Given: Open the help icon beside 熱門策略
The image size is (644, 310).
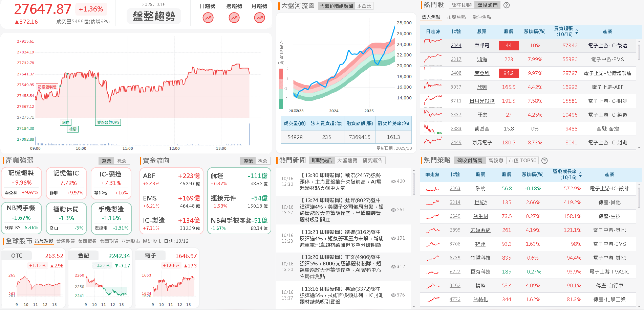Looking at the screenshot, I should (544, 161).
